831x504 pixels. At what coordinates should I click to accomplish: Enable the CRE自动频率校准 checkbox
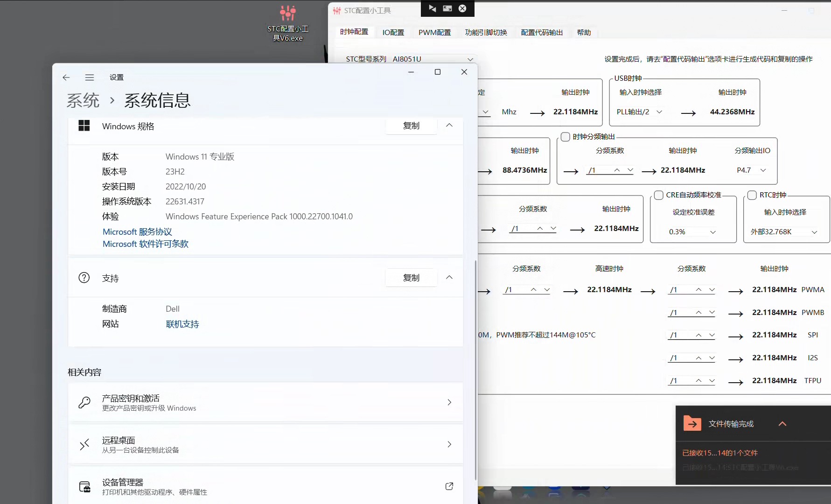[x=658, y=195]
